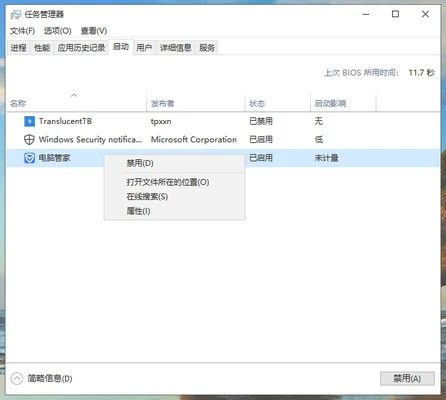Sort by the 启动影响 column header
The height and width of the screenshot is (400, 446).
343,103
